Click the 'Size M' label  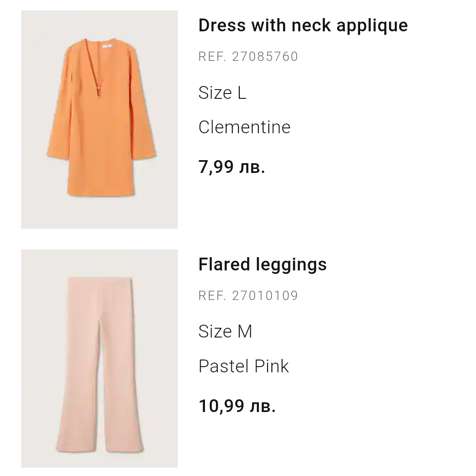click(x=225, y=331)
